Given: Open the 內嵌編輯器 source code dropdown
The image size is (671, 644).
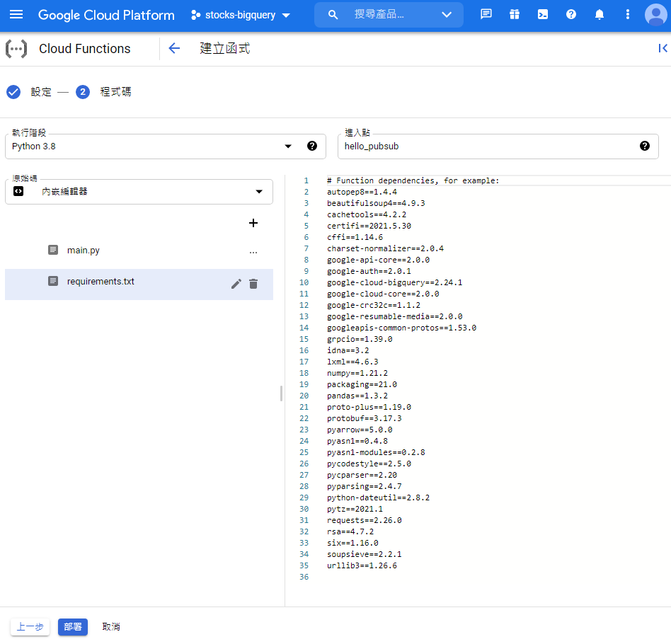Looking at the screenshot, I should pos(258,192).
